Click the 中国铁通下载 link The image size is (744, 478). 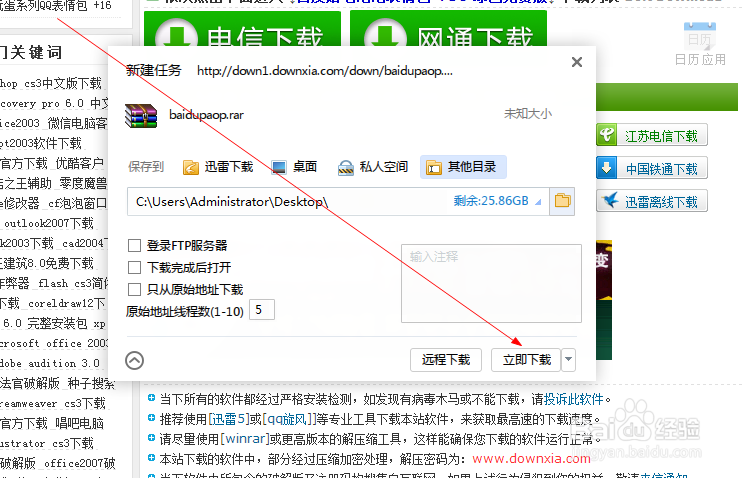(662, 169)
